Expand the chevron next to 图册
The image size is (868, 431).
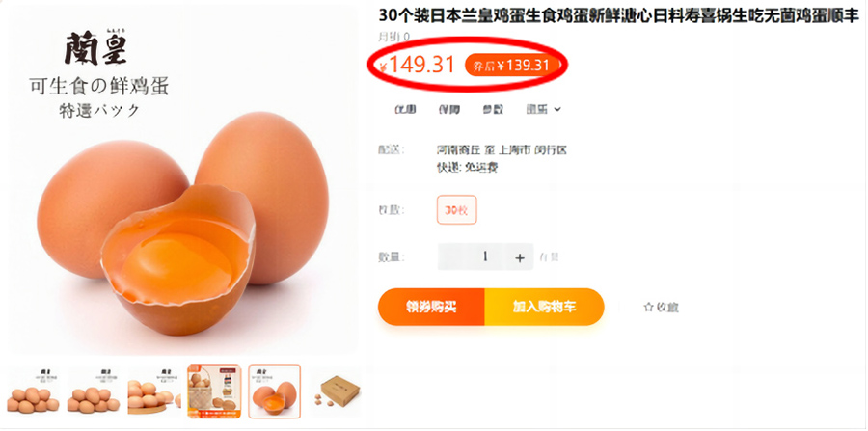(x=557, y=110)
